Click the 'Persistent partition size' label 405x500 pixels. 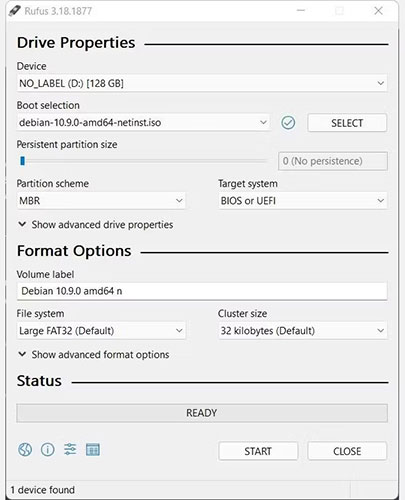pyautogui.click(x=67, y=145)
